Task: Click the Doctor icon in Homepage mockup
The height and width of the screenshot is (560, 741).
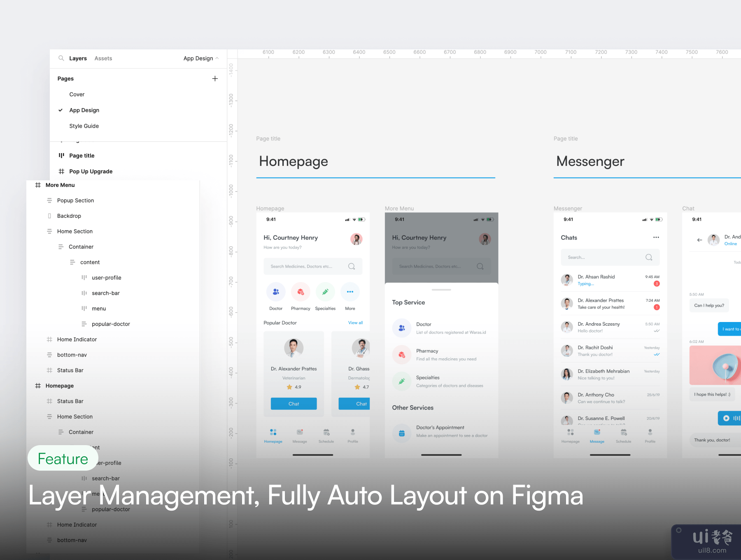Action: [276, 292]
